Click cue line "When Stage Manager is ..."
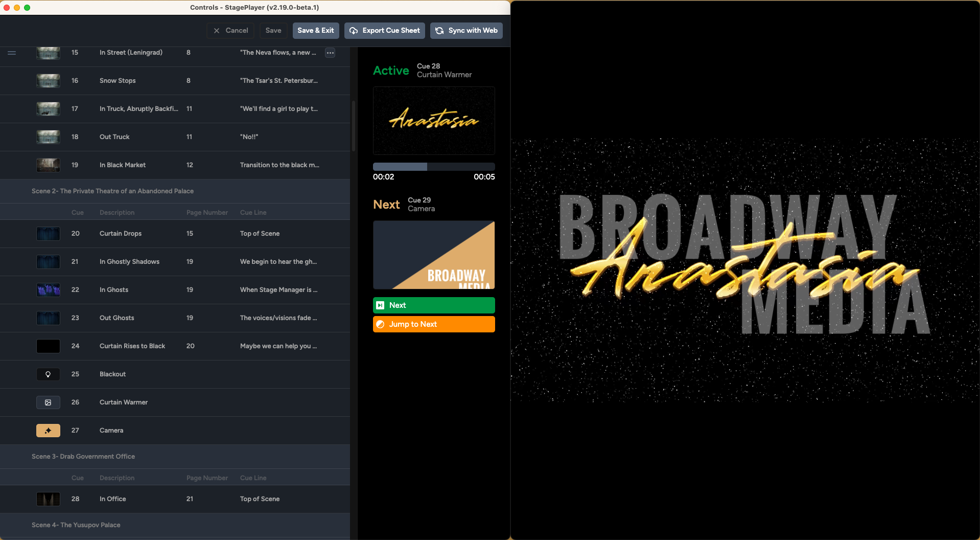 click(279, 290)
